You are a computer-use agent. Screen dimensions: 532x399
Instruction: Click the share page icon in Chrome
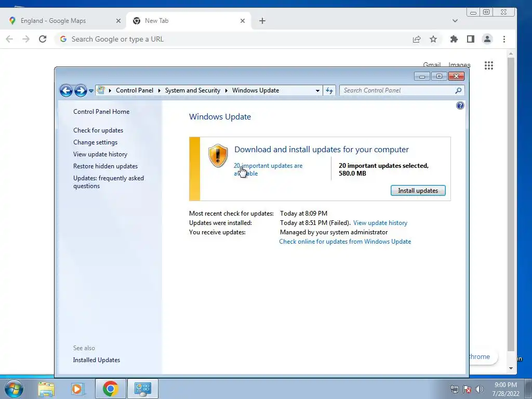click(x=417, y=39)
